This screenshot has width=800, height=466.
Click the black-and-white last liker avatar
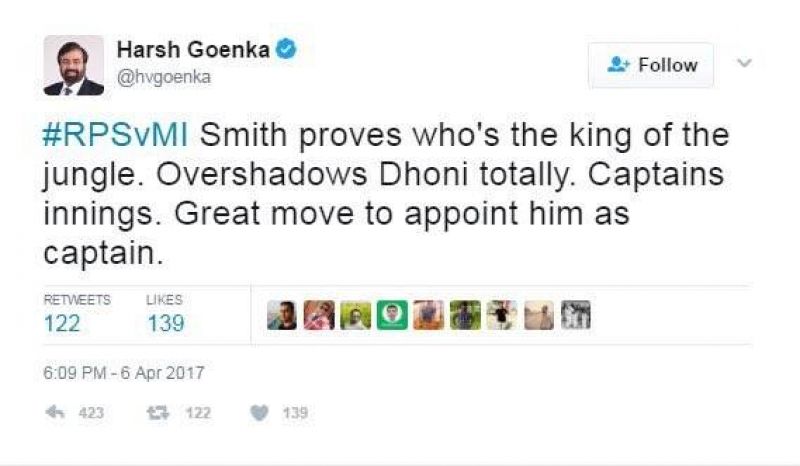pos(576,316)
